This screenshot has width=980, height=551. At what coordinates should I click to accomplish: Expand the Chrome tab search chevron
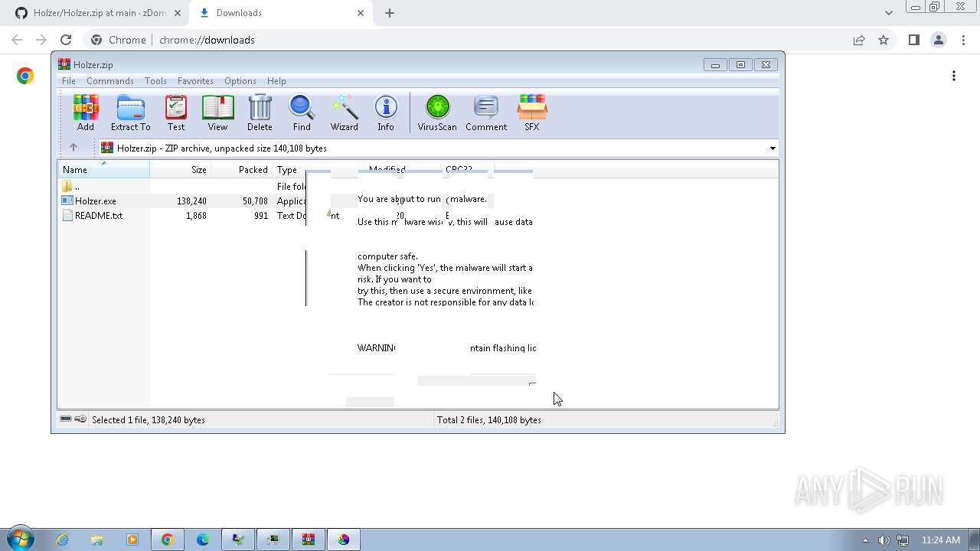coord(888,13)
